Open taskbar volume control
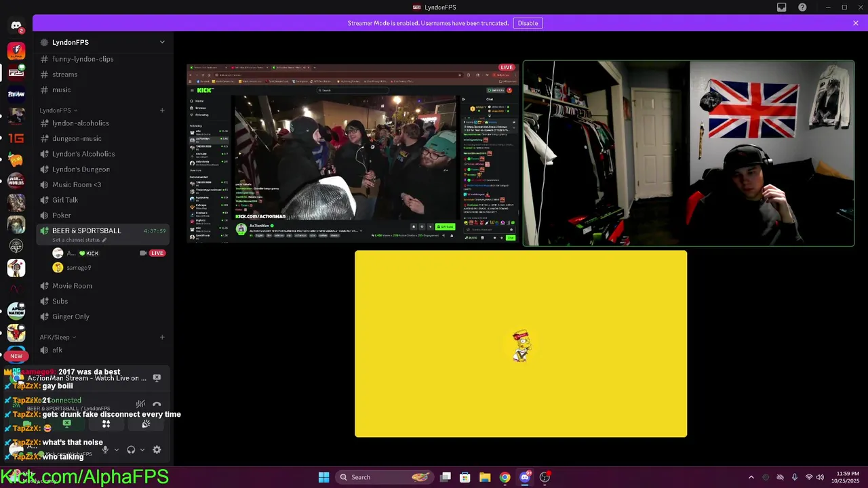This screenshot has width=868, height=488. [820, 477]
